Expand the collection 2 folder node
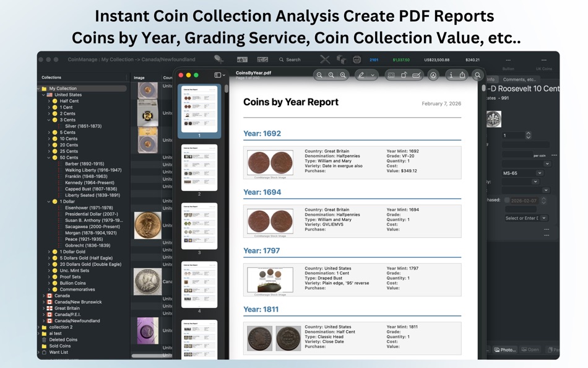 tap(38, 327)
